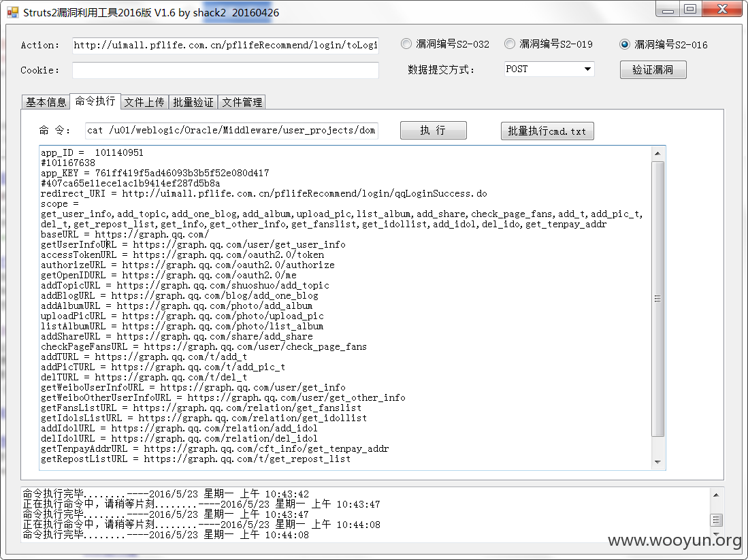Viewport: 748px width, 560px height.
Task: Maximize the Struts2 tool window
Action: coord(690,9)
